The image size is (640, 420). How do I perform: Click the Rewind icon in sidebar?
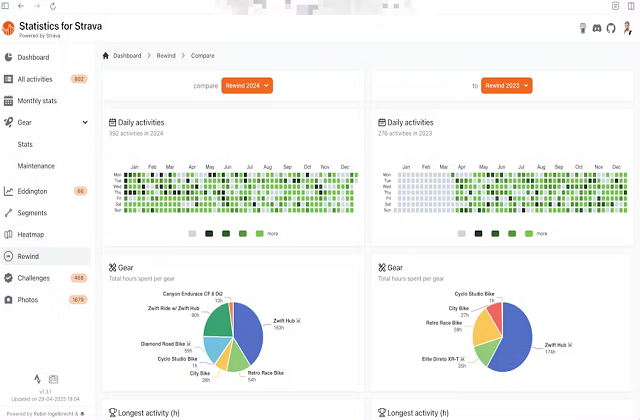[8, 256]
